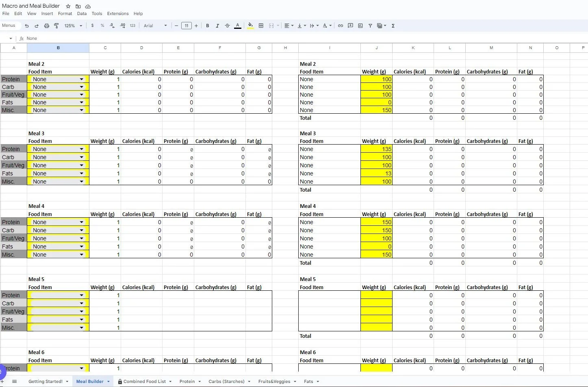
Task: Print the spreadsheet
Action: pyautogui.click(x=46, y=26)
